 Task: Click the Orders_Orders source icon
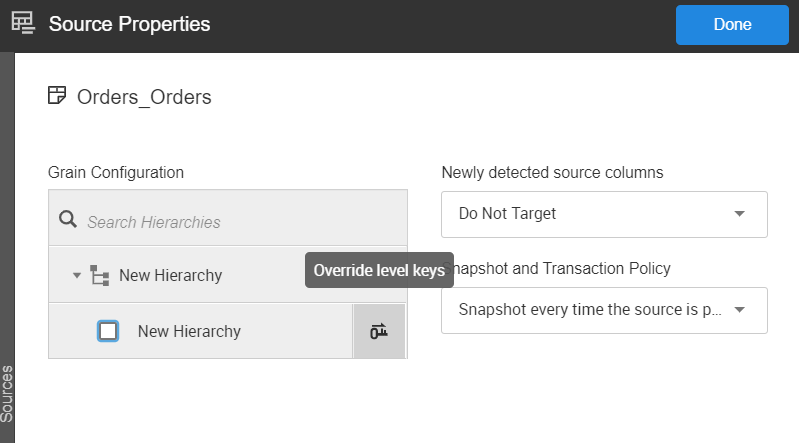(x=57, y=96)
